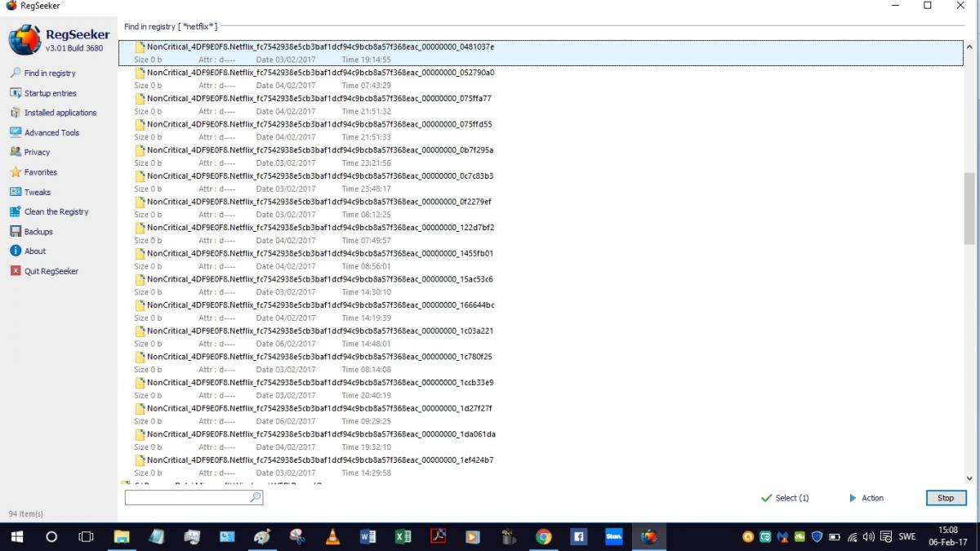Select the entry ending in 1d27f27f
The image size is (980, 551).
[541, 415]
